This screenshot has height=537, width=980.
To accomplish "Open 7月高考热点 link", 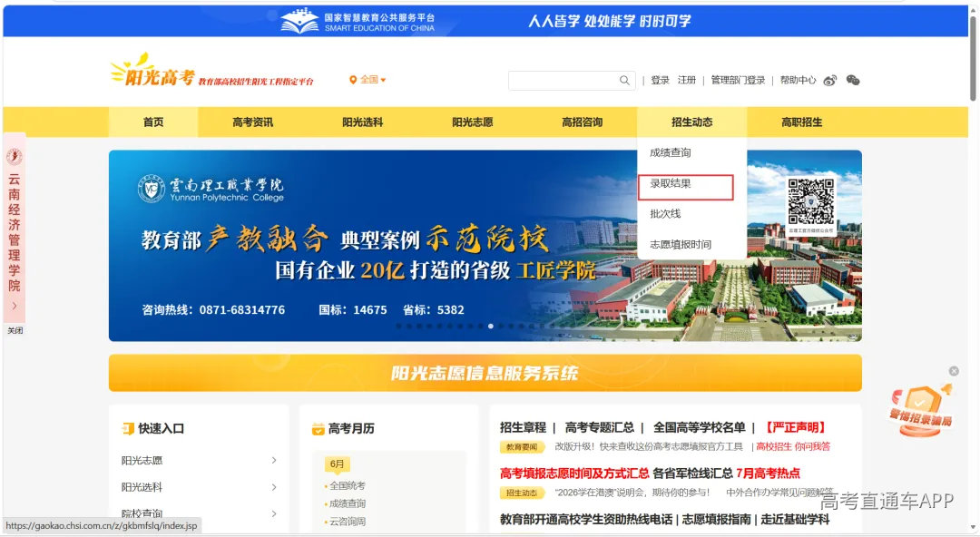I will (769, 474).
